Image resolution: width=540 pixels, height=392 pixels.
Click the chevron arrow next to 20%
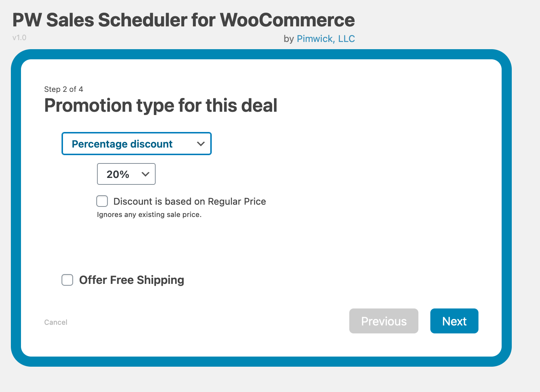point(145,174)
